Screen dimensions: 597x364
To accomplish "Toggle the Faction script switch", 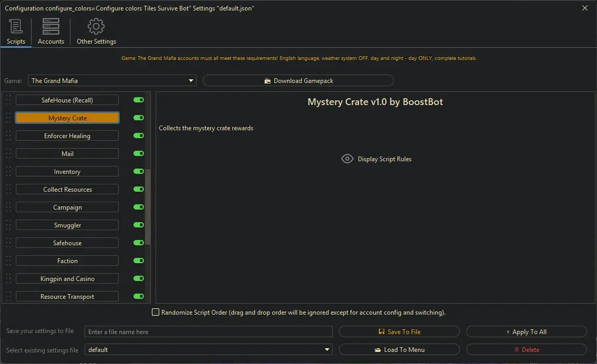I will [x=139, y=261].
